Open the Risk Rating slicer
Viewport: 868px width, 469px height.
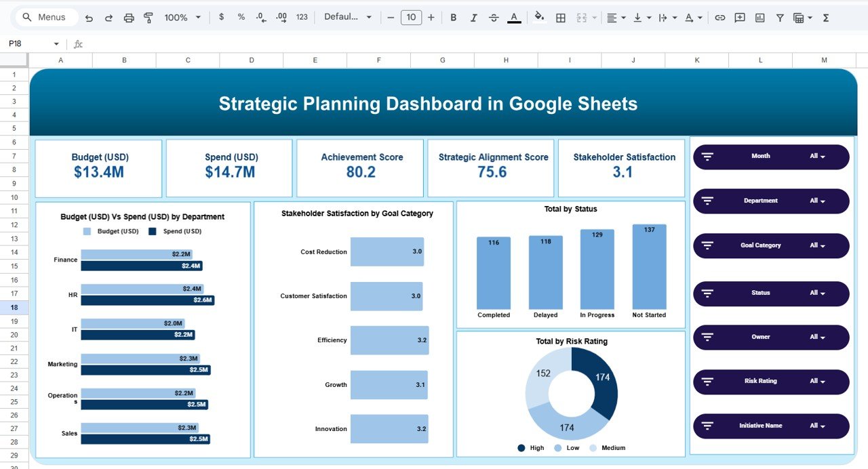coord(770,382)
